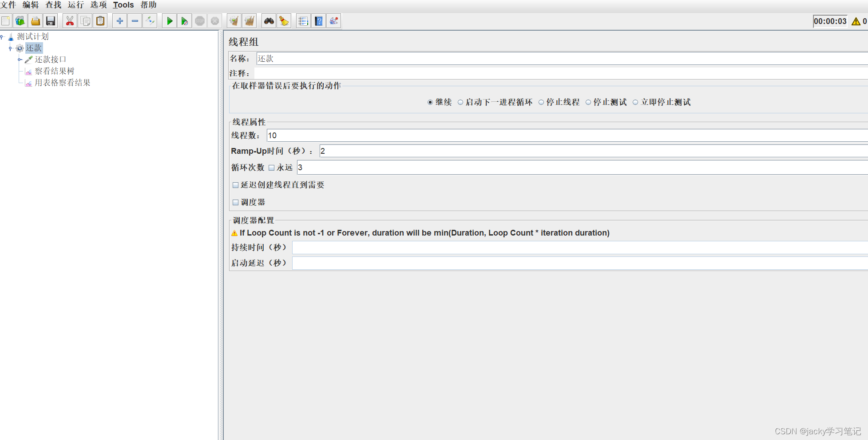868x440 pixels.
Task: Click Start no pauses icon
Action: coord(184,21)
